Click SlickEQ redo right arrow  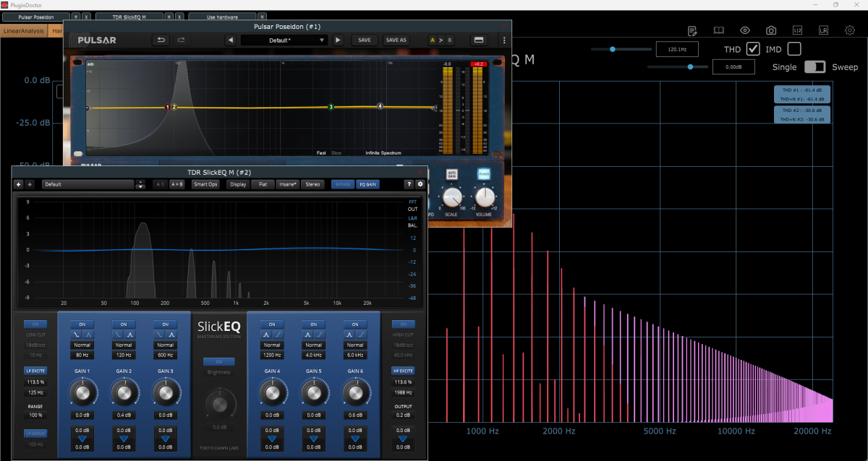(x=30, y=184)
